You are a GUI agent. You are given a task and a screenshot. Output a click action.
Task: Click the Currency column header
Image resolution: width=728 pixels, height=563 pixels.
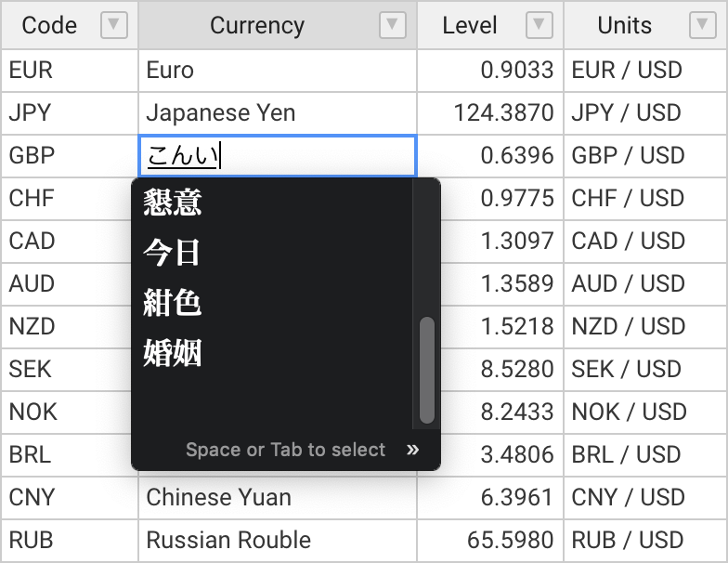coord(278,25)
